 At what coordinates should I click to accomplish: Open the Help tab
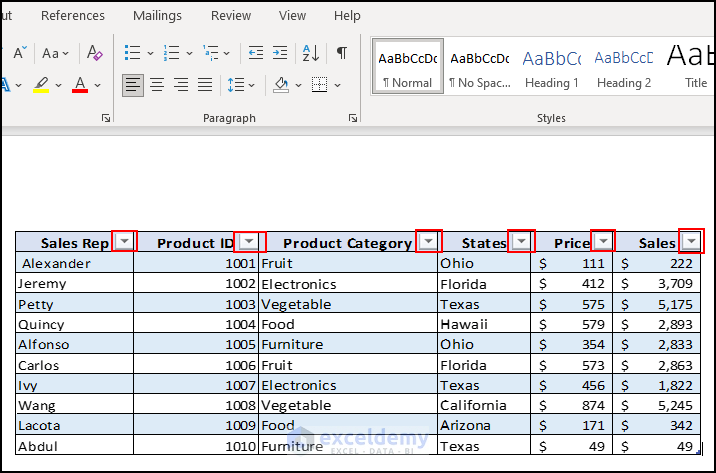[x=347, y=16]
